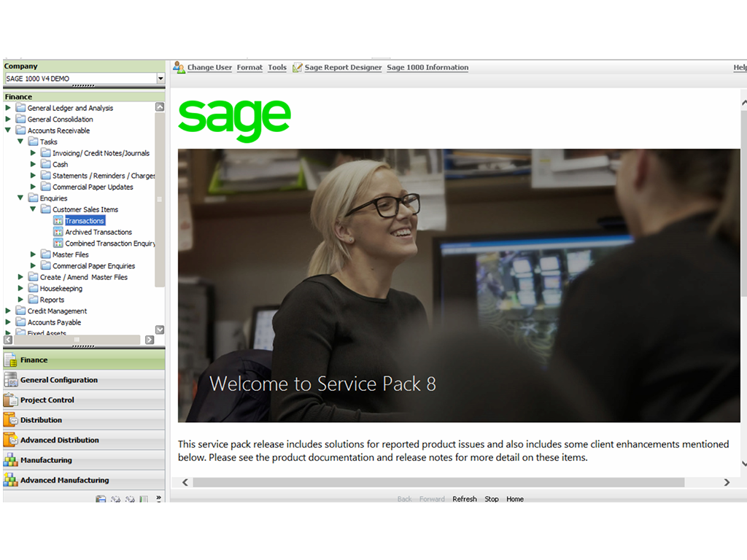Viewport: 747px width, 560px height.
Task: Click the Transactions enquiry icon
Action: coord(58,221)
